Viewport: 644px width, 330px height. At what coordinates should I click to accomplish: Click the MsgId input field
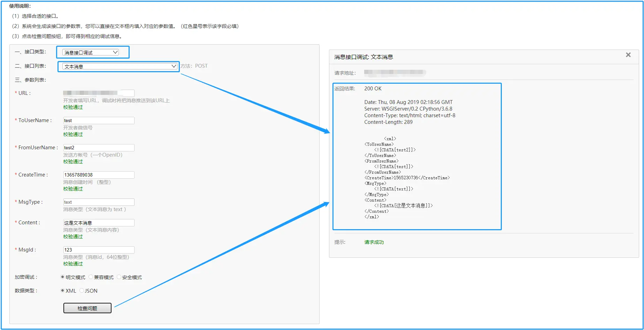click(99, 250)
